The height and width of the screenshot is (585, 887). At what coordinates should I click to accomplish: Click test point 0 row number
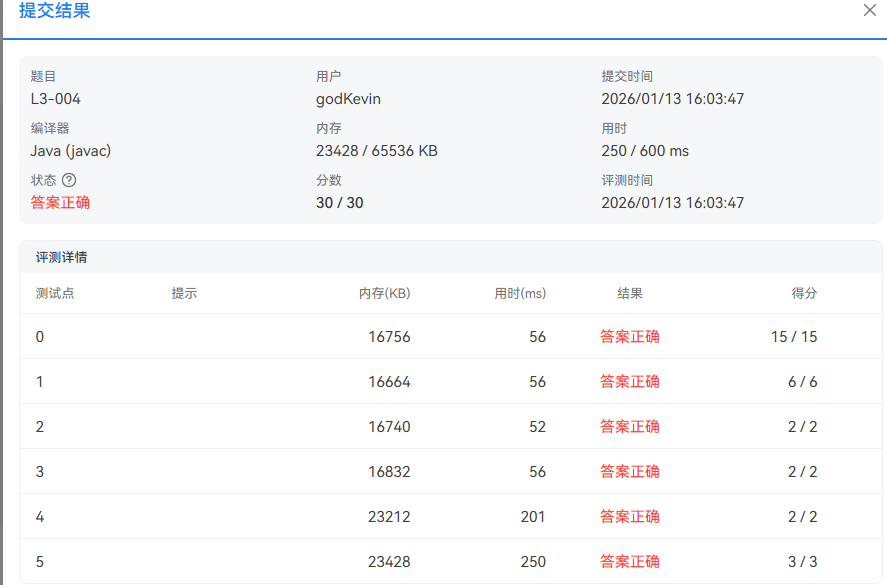40,337
